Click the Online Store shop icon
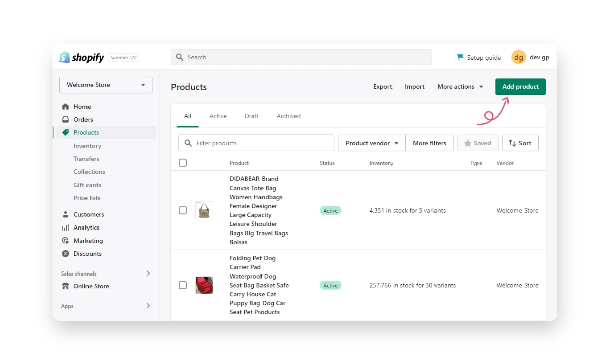The height and width of the screenshot is (364, 609). click(x=65, y=286)
